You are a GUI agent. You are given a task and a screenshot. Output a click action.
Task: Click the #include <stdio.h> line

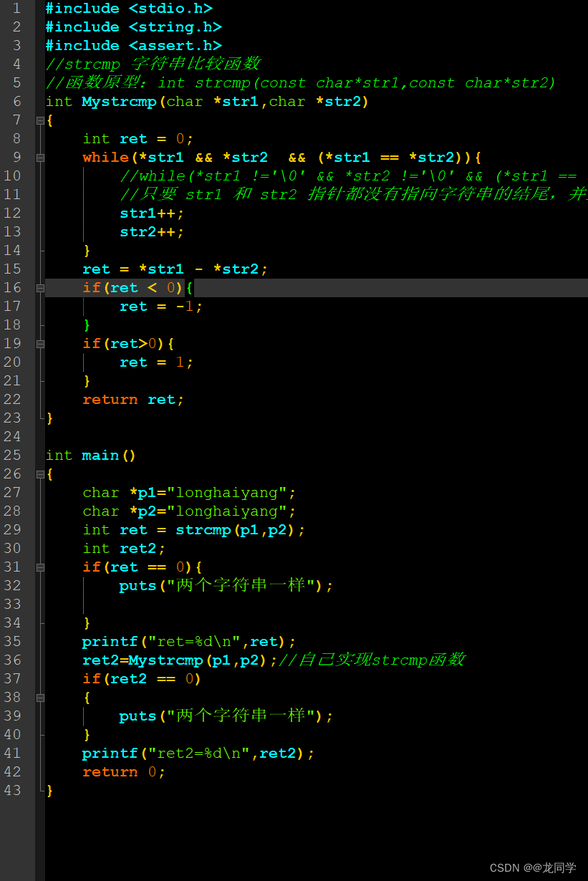coord(129,9)
